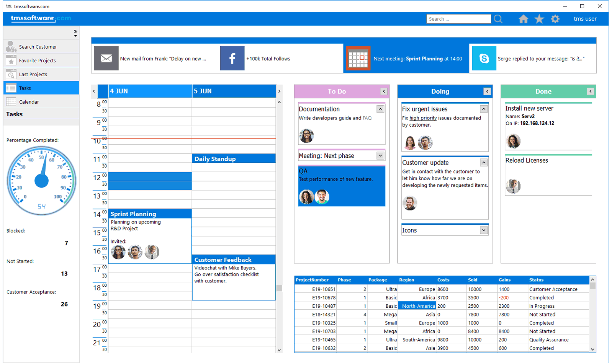This screenshot has width=612, height=364.
Task: Select Calendar in the sidebar
Action: (29, 102)
